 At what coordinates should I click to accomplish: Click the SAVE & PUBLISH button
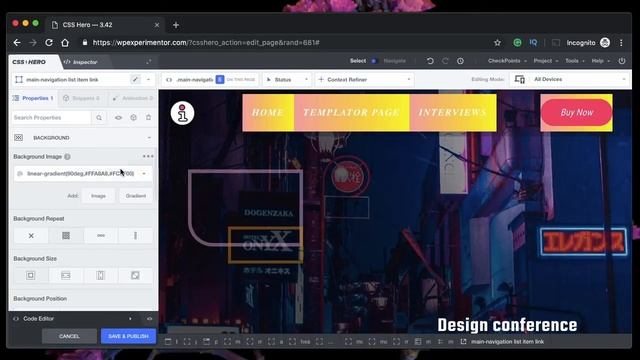click(128, 336)
